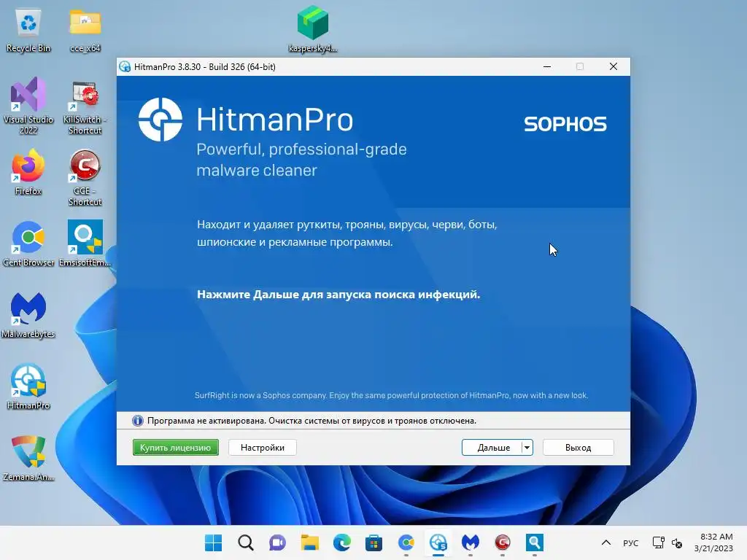This screenshot has width=747, height=560.
Task: Launch the Visual Studio 2022 shortcut
Action: [x=28, y=106]
